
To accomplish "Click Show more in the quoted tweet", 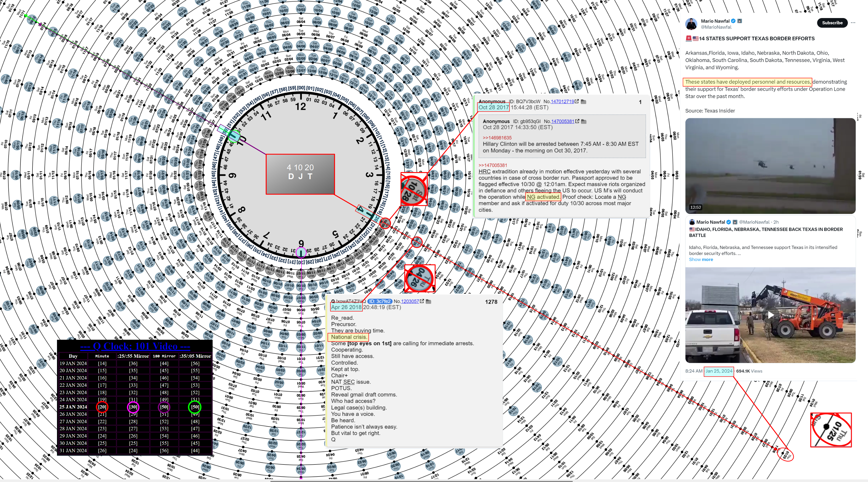I will click(701, 259).
